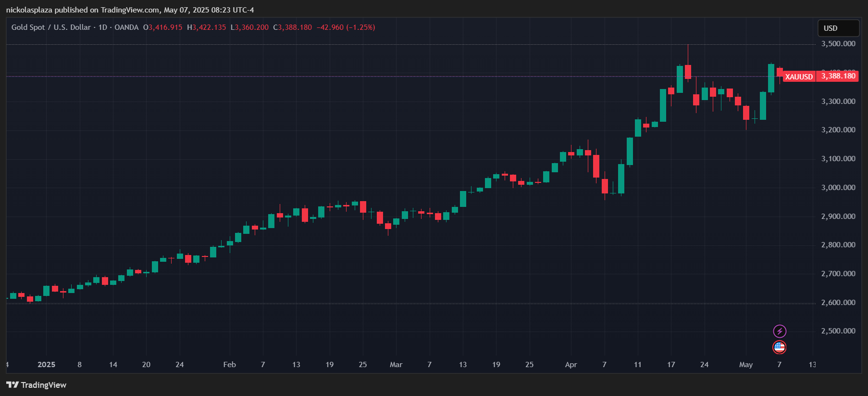Image resolution: width=868 pixels, height=396 pixels.
Task: Click the Gold Spot / U.S. Dollar title
Action: coord(51,27)
